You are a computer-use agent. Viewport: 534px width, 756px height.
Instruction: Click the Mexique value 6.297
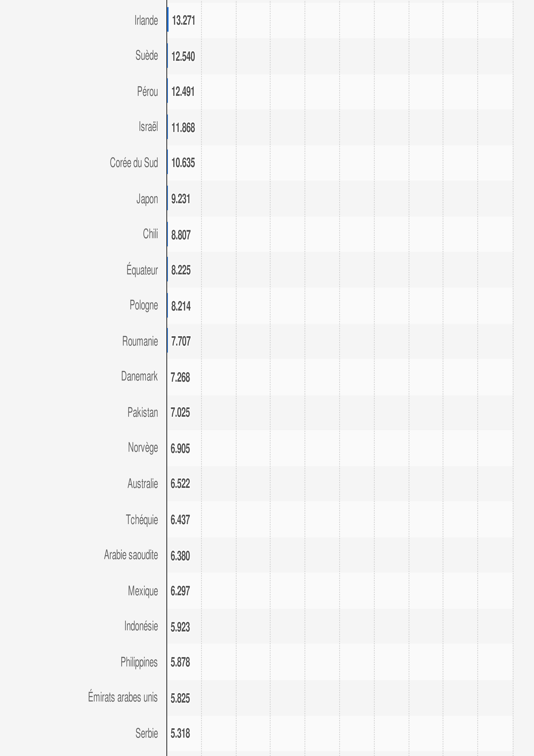(x=180, y=591)
